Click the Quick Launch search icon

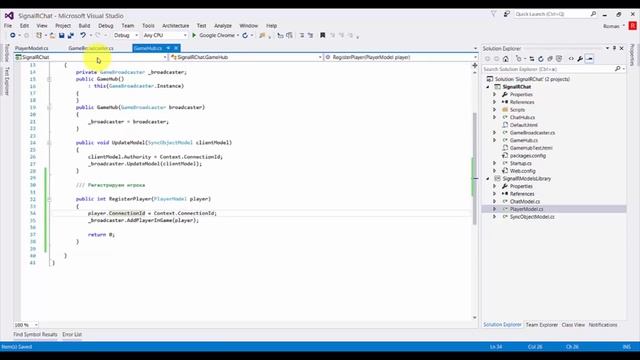[593, 14]
